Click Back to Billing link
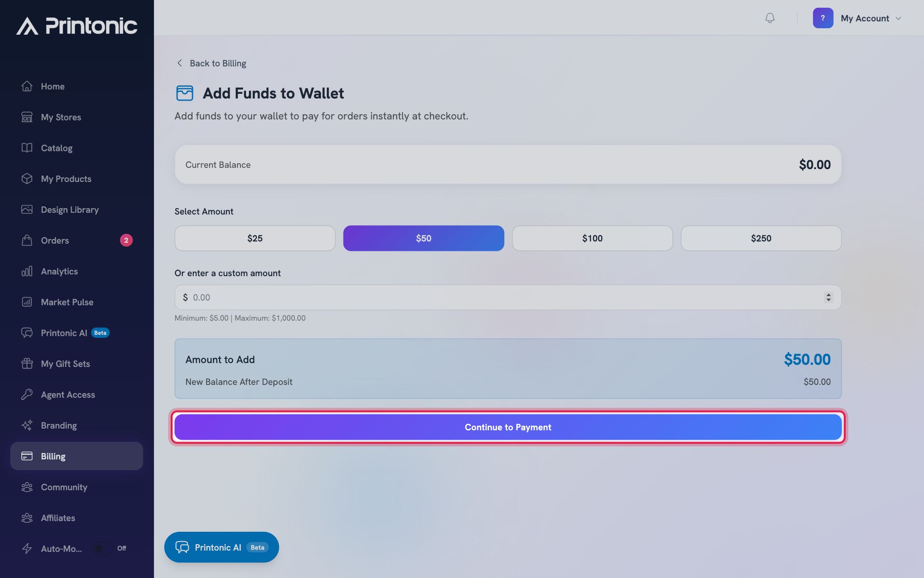Viewport: 924px width, 578px height. [211, 63]
